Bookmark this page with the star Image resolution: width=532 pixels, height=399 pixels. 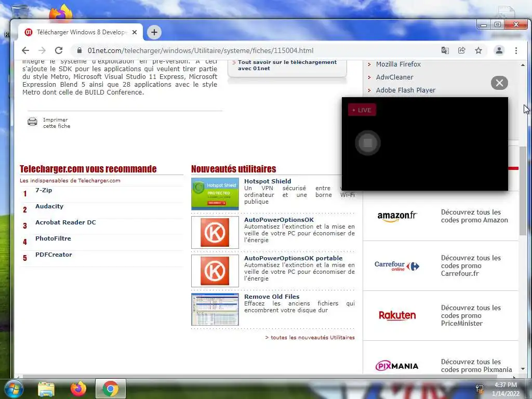(x=478, y=50)
